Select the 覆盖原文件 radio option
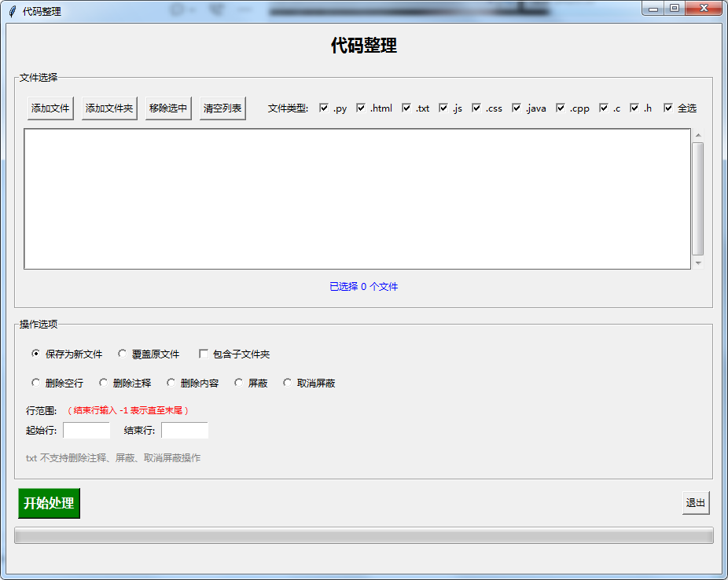The width and height of the screenshot is (728, 580). point(122,354)
